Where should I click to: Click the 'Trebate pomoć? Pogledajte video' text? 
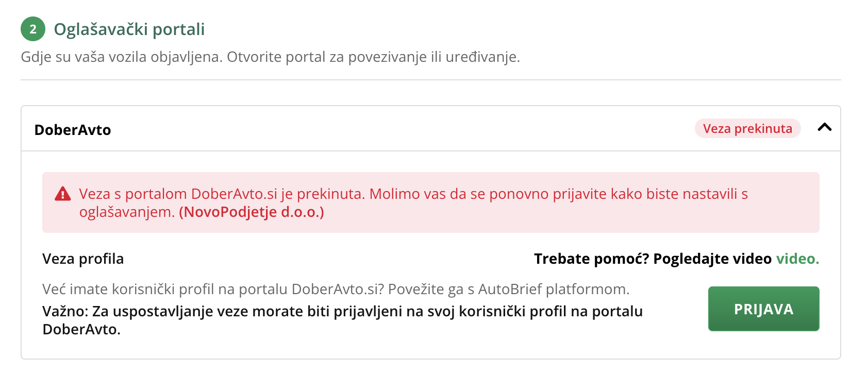coord(653,259)
